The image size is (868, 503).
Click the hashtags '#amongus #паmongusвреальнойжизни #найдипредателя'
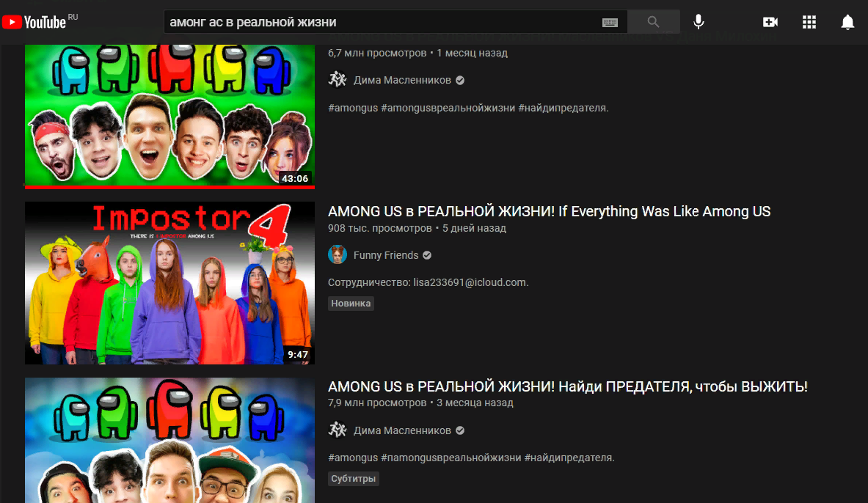[x=471, y=458]
